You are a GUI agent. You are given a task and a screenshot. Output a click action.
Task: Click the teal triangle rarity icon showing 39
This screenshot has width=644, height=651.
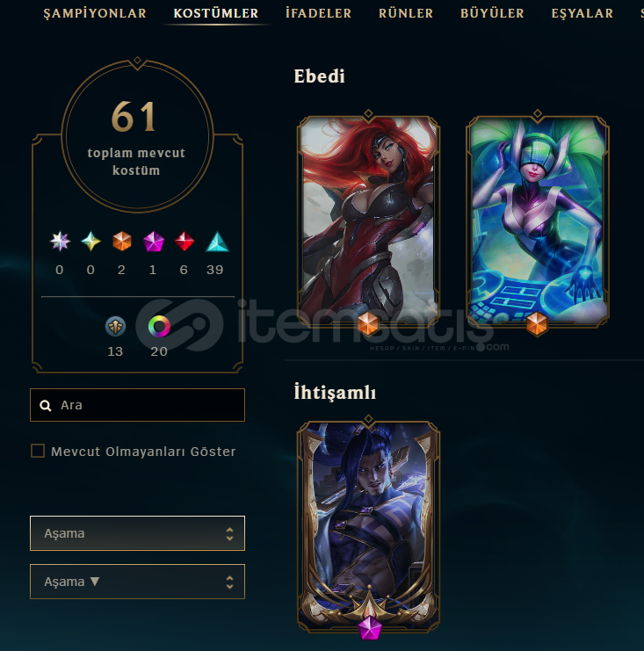tap(217, 242)
